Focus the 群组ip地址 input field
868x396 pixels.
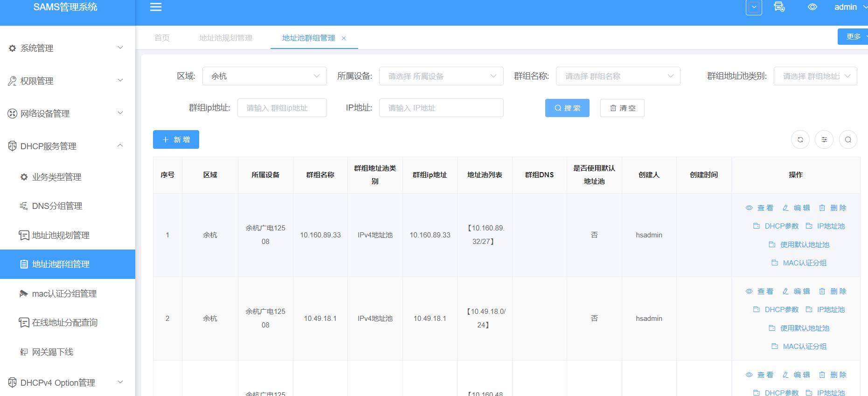point(282,108)
